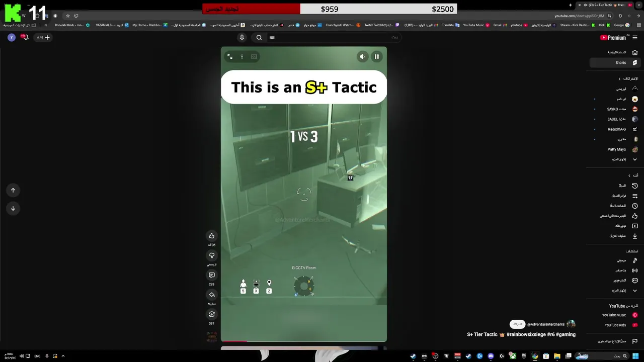Open YouTube Music bookmark
This screenshot has width=644, height=362.
pos(476,25)
